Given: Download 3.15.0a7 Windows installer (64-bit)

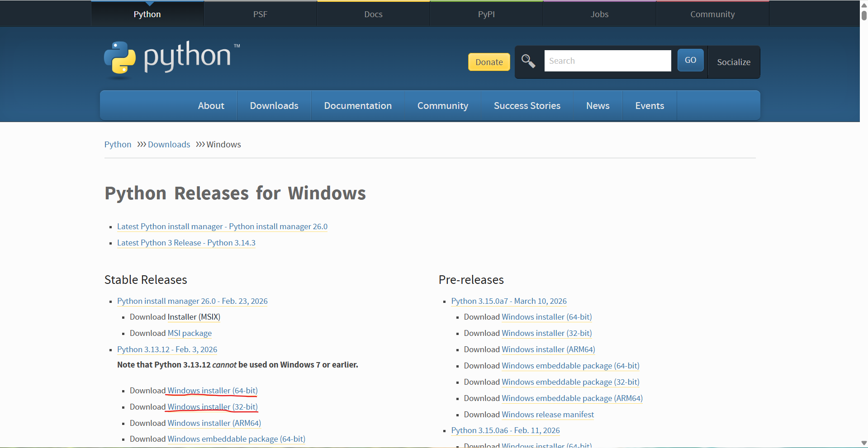Looking at the screenshot, I should point(547,317).
